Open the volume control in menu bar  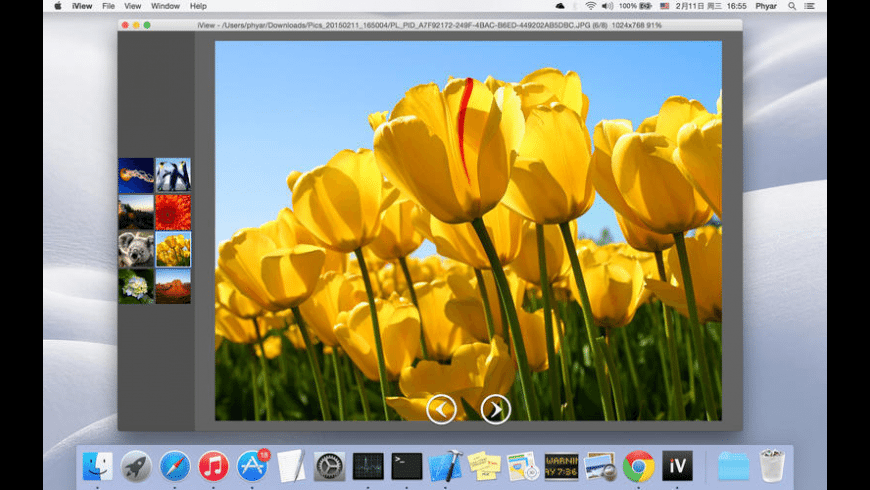click(608, 6)
